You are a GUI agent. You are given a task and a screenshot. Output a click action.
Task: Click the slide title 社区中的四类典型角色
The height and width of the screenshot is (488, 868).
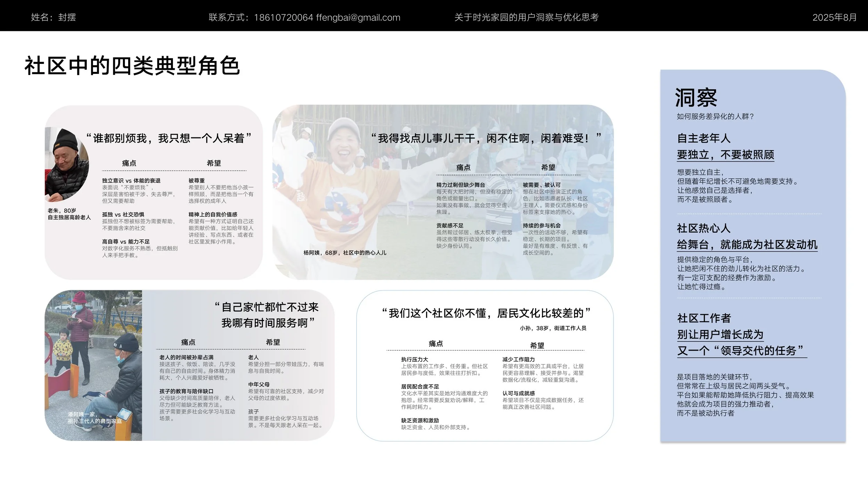pyautogui.click(x=132, y=66)
